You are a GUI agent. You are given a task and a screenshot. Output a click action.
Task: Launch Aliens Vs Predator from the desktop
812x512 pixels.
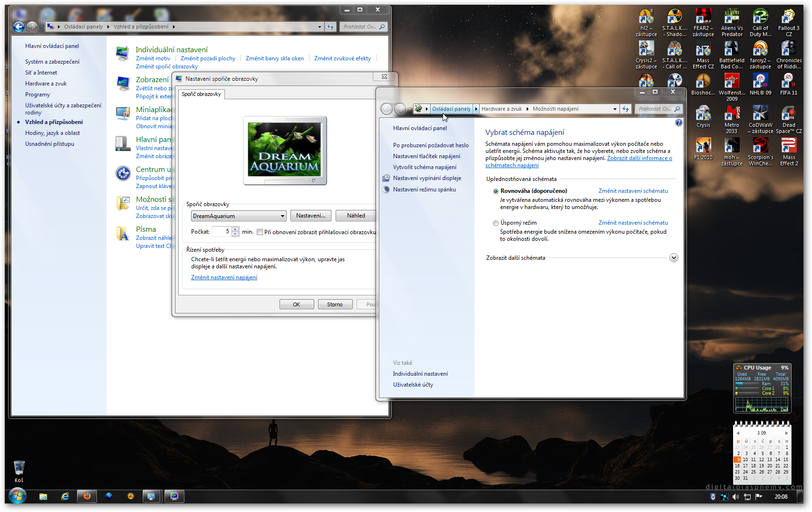pos(732,22)
